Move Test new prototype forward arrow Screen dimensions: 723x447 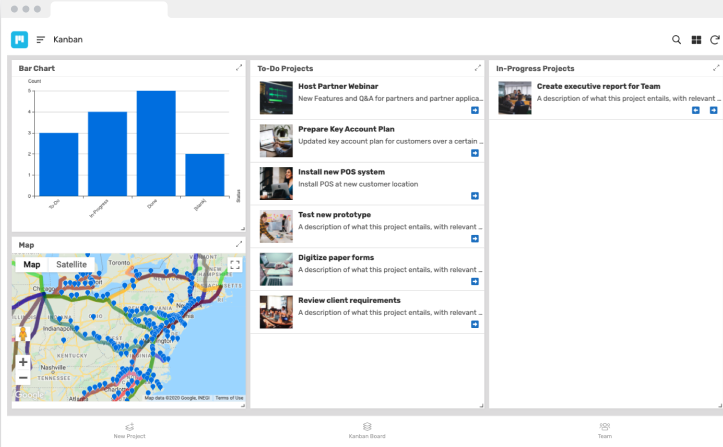(x=474, y=238)
